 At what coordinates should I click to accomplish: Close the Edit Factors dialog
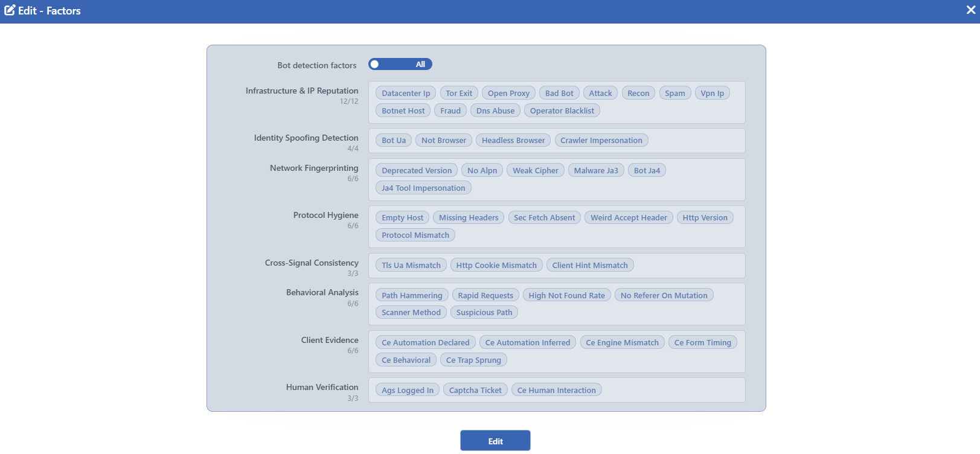[971, 10]
